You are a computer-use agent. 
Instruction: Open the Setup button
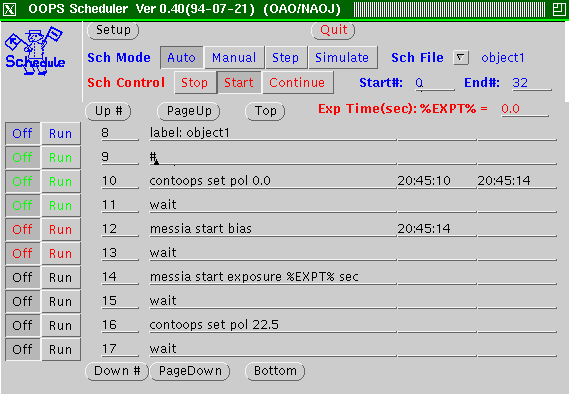click(113, 30)
